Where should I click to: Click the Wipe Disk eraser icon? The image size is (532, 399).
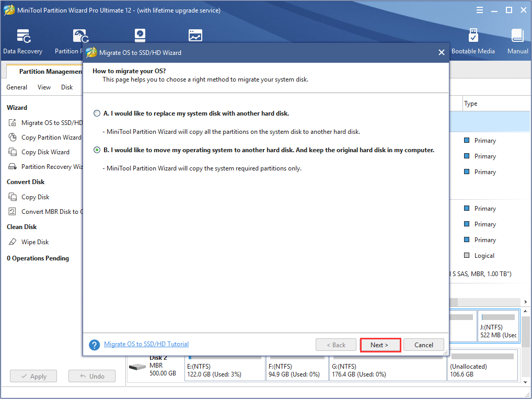point(13,242)
